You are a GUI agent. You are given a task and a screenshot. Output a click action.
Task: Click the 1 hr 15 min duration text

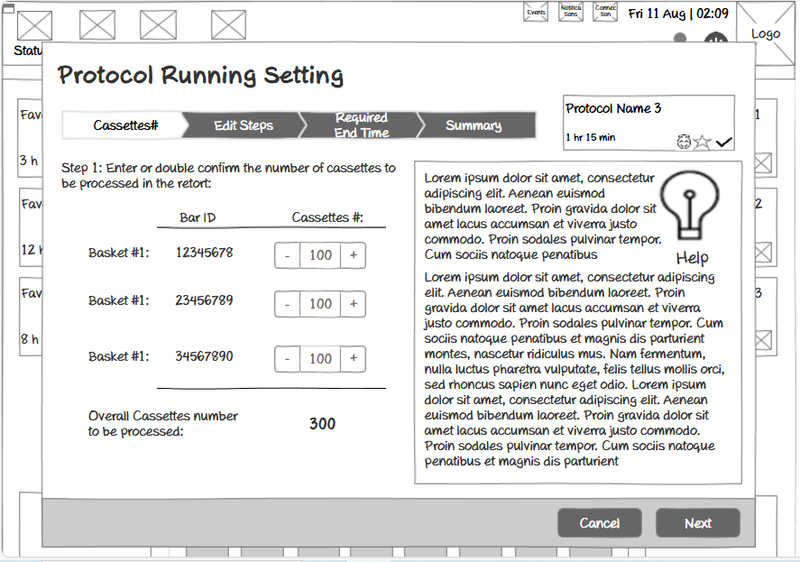click(x=590, y=137)
